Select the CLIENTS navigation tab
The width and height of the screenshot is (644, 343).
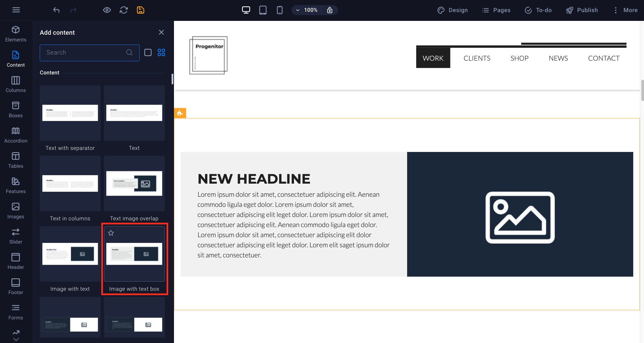pyautogui.click(x=477, y=58)
